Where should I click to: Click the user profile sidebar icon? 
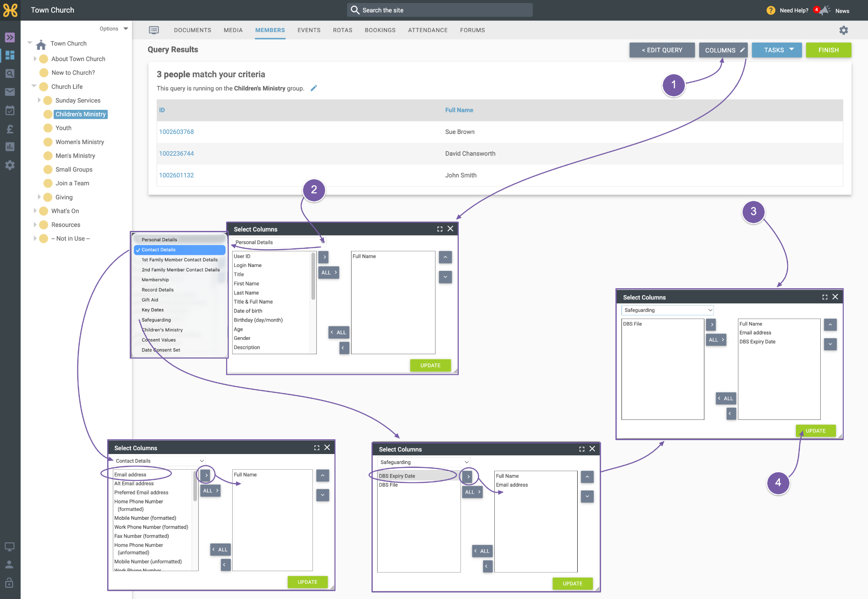(x=9, y=564)
